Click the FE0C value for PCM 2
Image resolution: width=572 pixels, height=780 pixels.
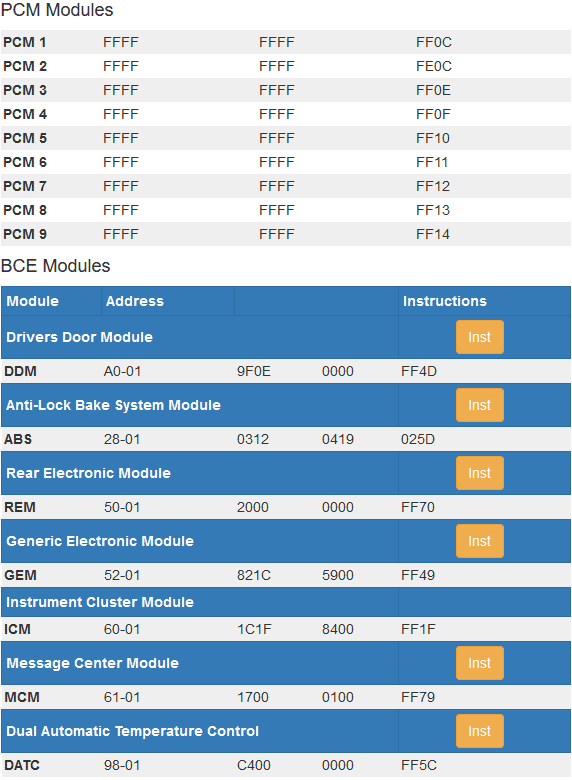coord(434,66)
